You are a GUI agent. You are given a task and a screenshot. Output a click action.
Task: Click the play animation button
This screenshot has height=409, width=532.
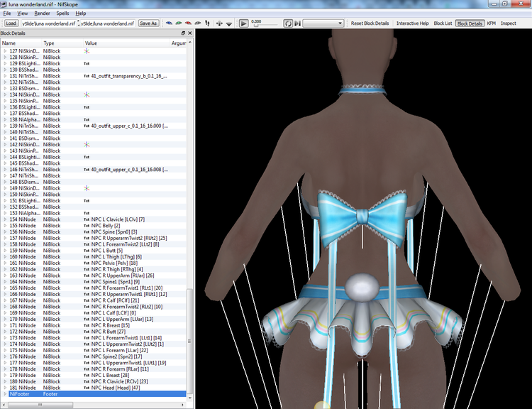tap(243, 23)
